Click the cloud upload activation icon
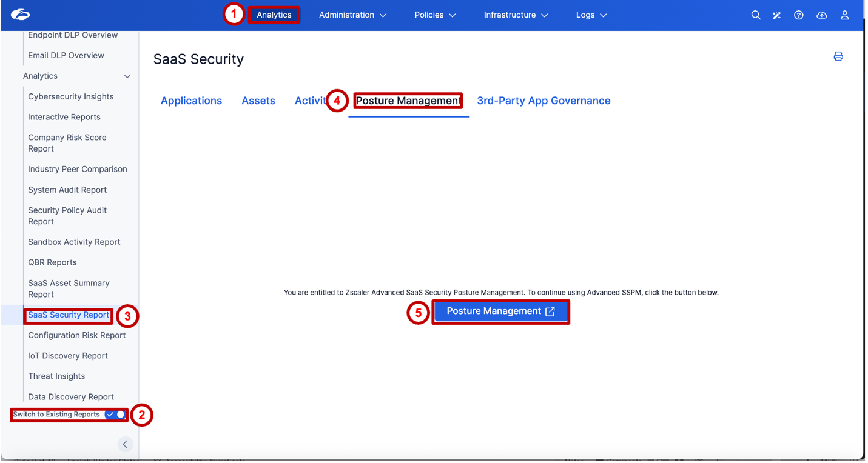This screenshot has width=868, height=463. [822, 15]
